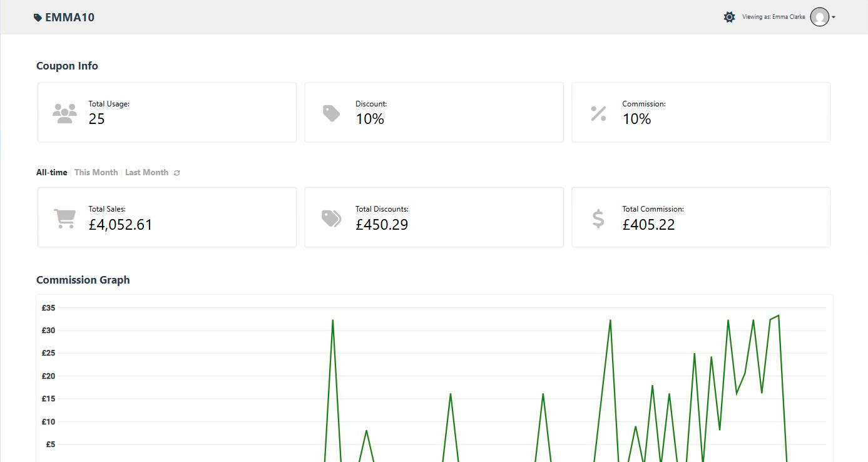Click the 'Total Sales:' label
This screenshot has height=462, width=868.
click(107, 209)
